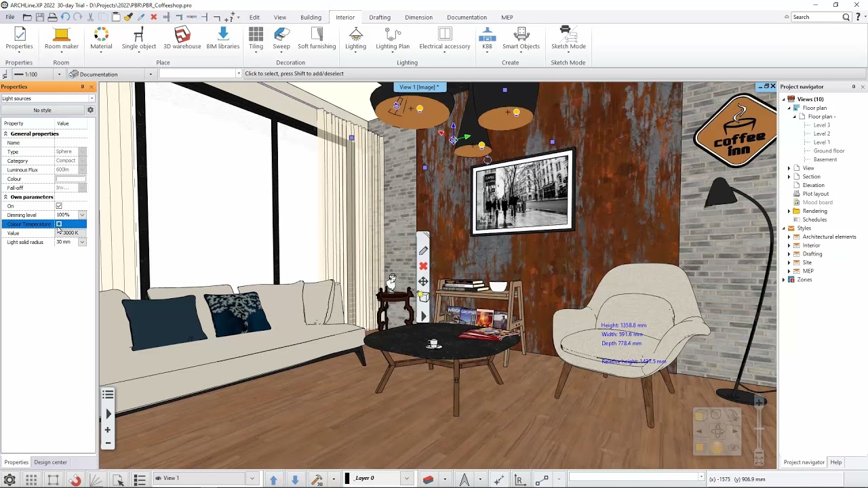The image size is (868, 488).
Task: Click the move arrows icon on floating toolbar
Action: 423,281
